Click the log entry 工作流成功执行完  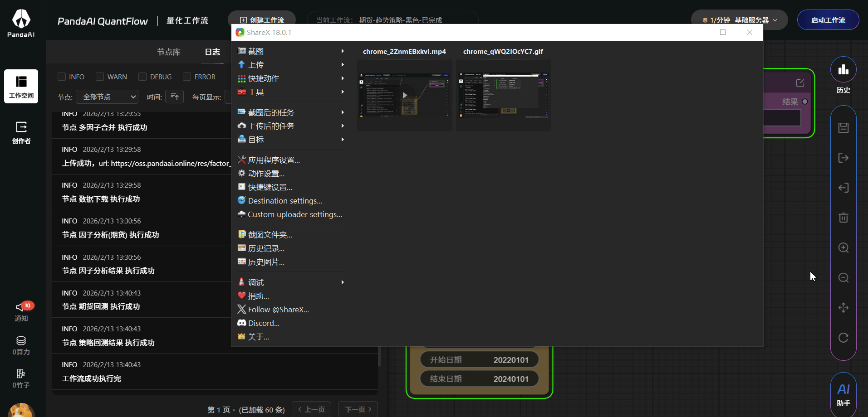(x=92, y=378)
